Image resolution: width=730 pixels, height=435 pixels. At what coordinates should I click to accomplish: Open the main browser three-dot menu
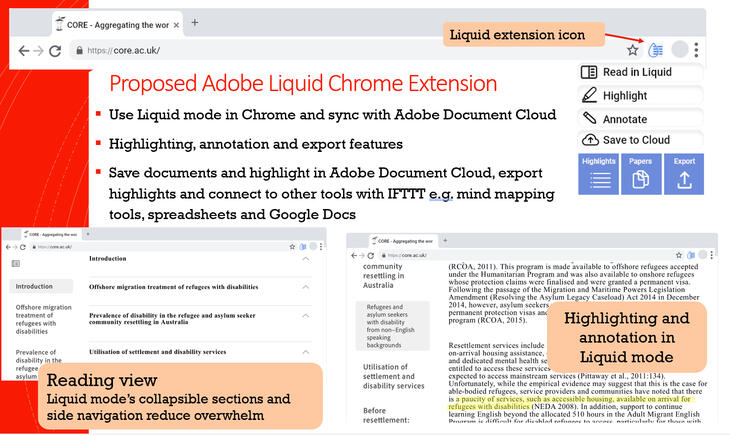(x=696, y=50)
